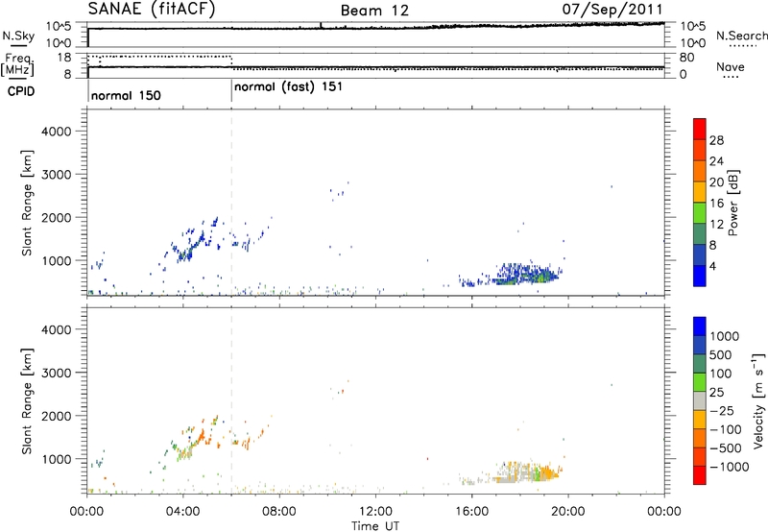Click the light green 12-16 dB Power swatch
This screenshot has width=768, height=532.
click(x=700, y=213)
